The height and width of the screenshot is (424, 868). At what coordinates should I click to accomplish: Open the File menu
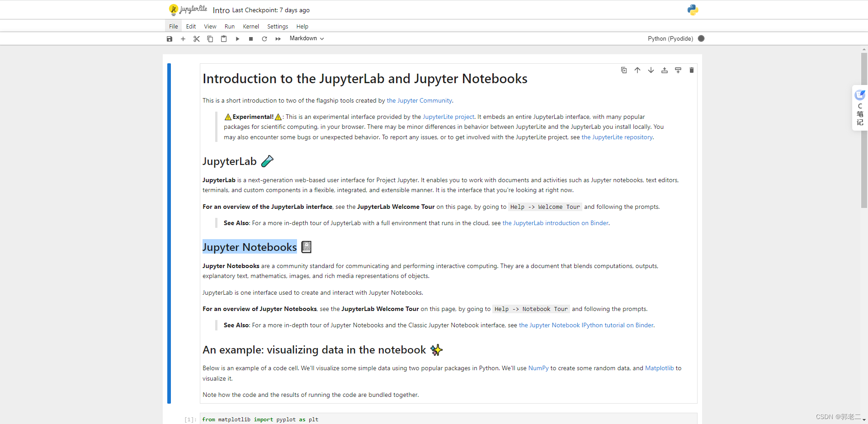tap(173, 26)
